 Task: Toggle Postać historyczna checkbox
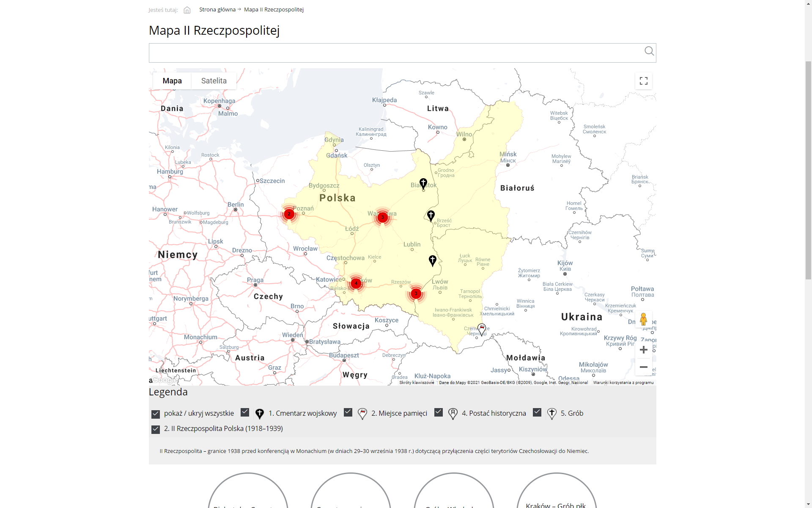(x=439, y=412)
